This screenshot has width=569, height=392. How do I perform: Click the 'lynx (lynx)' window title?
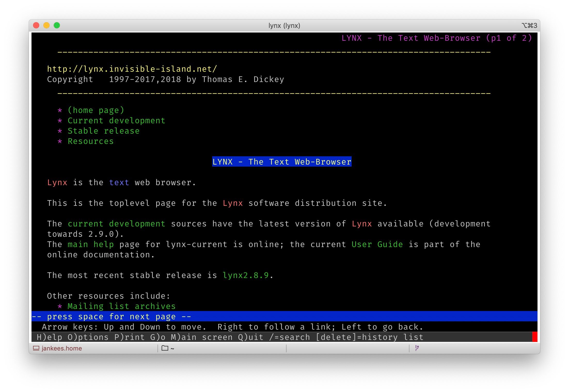point(284,26)
